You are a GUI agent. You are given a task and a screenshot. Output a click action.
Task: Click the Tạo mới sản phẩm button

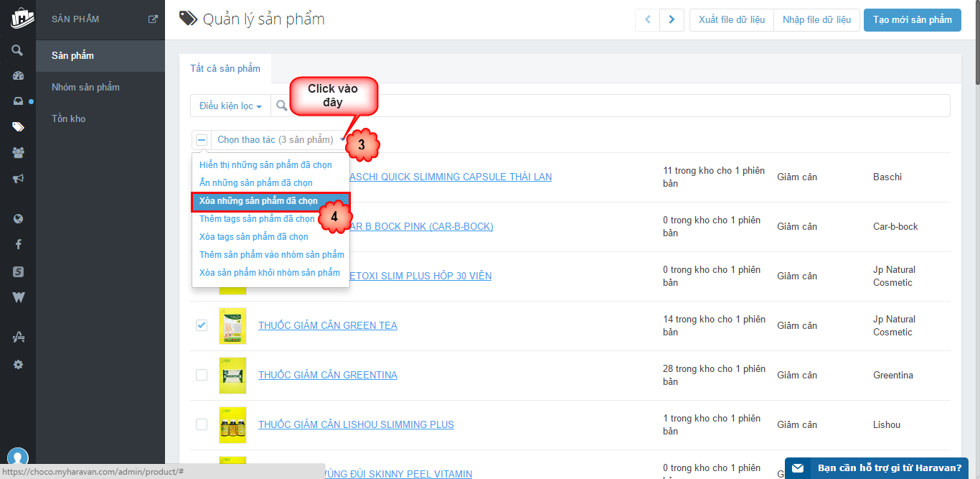click(x=913, y=20)
